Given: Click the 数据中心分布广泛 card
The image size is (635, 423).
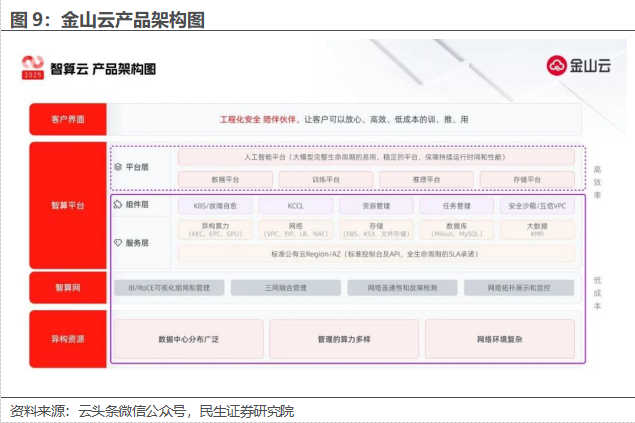Looking at the screenshot, I should click(x=189, y=339).
